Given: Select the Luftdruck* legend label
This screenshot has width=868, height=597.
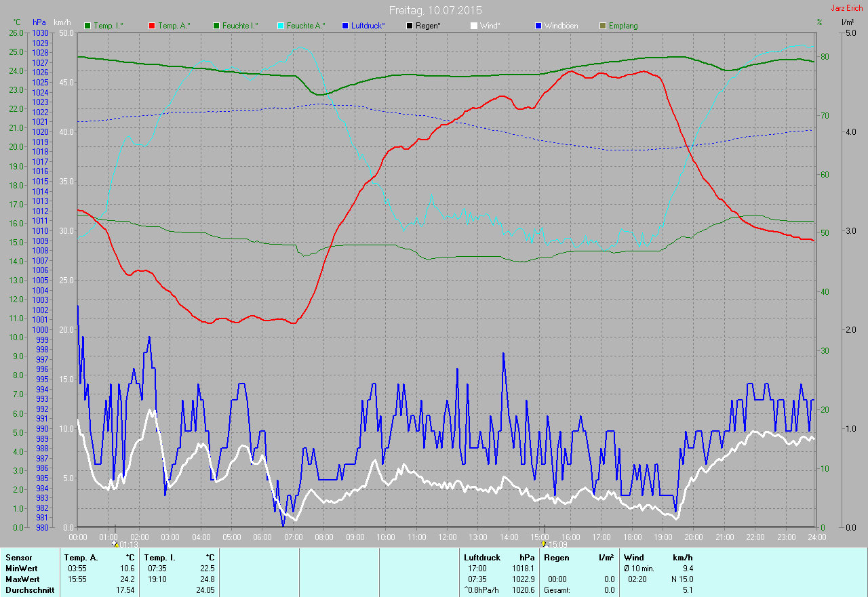Looking at the screenshot, I should pos(368,26).
